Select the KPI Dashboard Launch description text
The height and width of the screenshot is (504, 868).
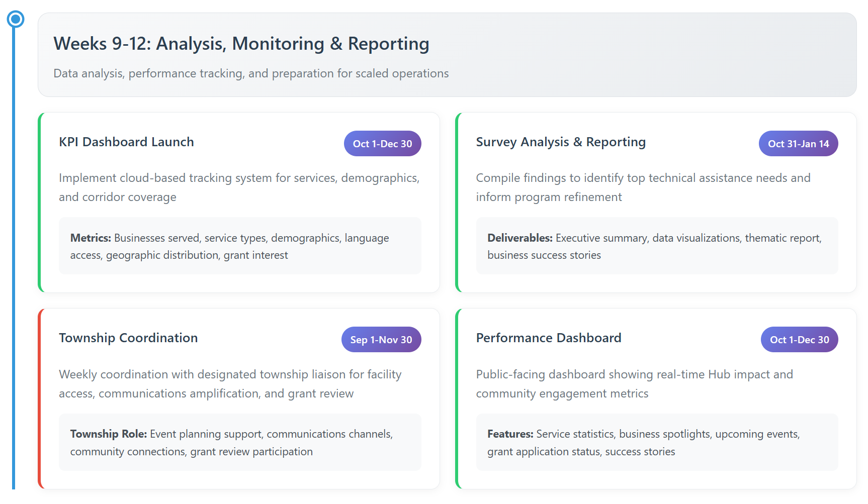[239, 187]
